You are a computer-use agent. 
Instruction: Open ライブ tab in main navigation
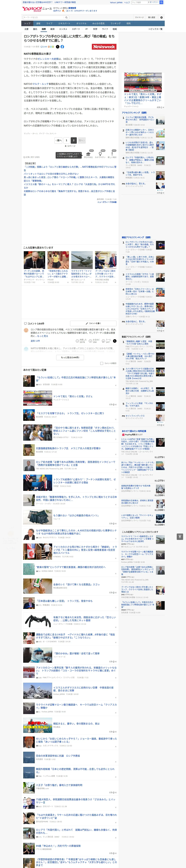[x=49, y=24]
